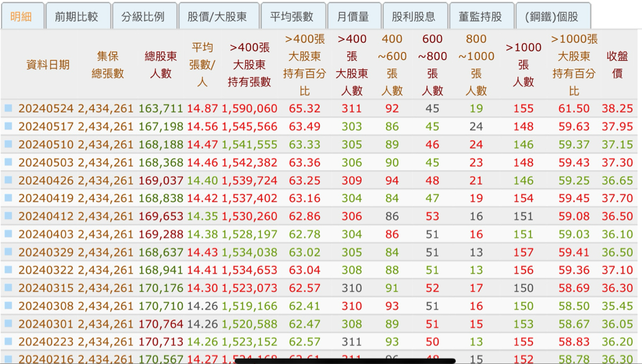
Task: Click shareholder count 163,711
Action: click(x=161, y=109)
